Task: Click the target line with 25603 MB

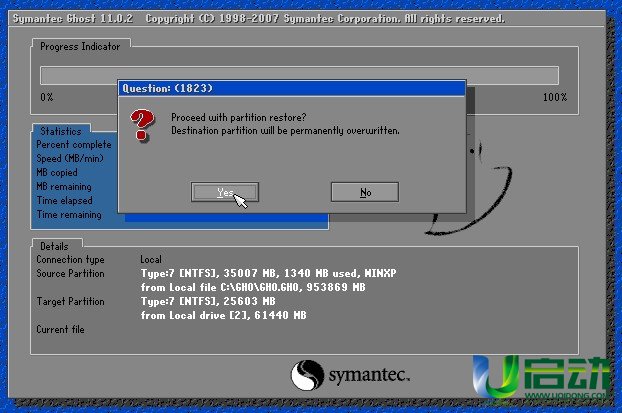Action: coord(208,302)
